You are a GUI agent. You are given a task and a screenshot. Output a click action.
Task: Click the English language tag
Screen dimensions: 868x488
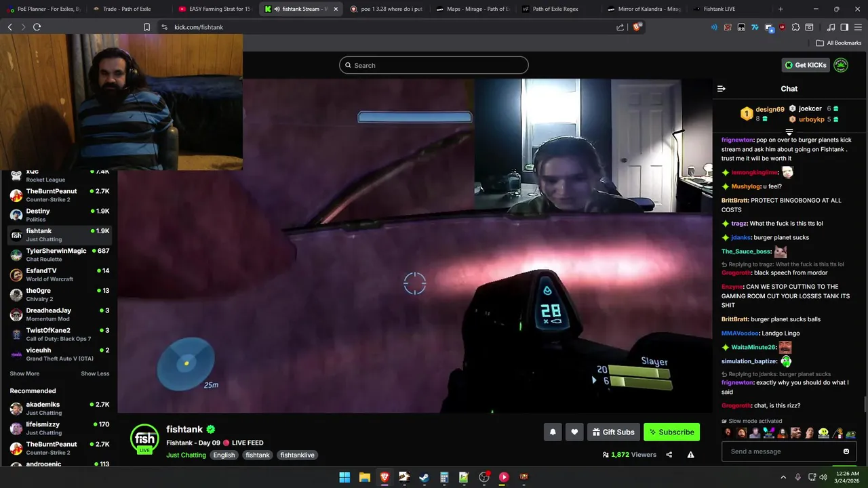coord(224,455)
